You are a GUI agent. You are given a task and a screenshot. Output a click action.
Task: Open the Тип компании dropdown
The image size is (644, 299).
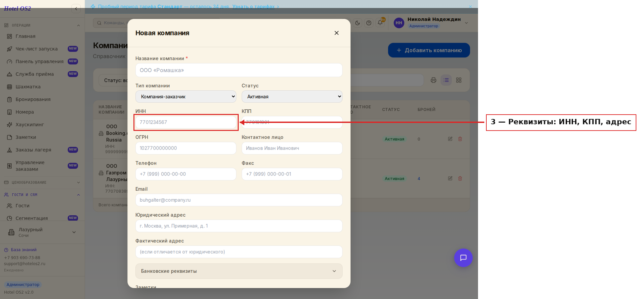(186, 97)
